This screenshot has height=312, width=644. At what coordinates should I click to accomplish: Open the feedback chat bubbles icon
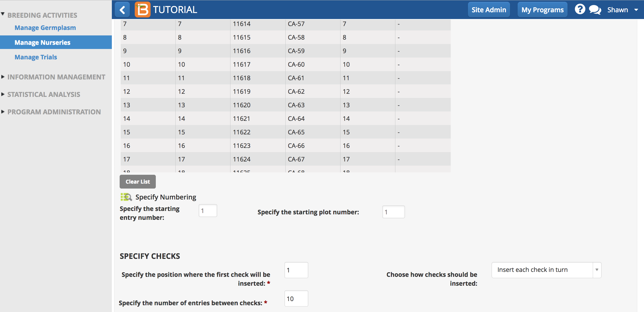click(595, 10)
